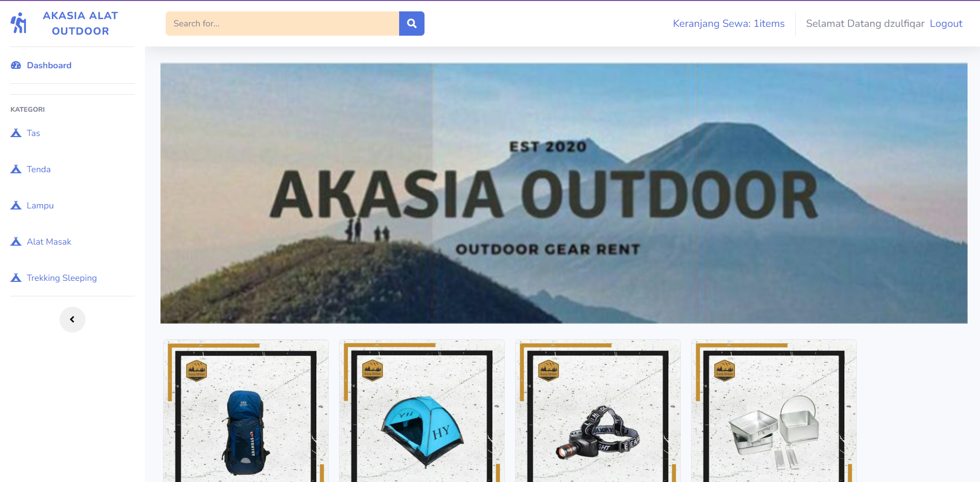The height and width of the screenshot is (482, 980).
Task: Click the tent icon beside Lampu
Action: pos(16,205)
